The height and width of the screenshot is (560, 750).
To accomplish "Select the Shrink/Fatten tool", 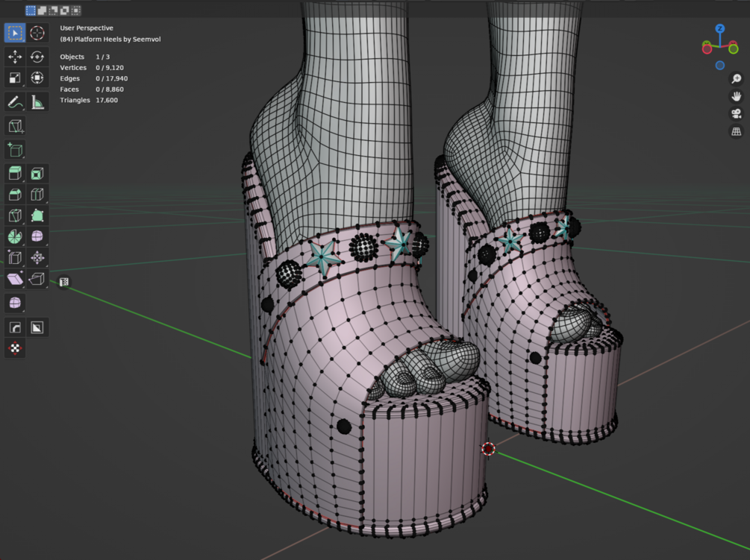I will 37,257.
